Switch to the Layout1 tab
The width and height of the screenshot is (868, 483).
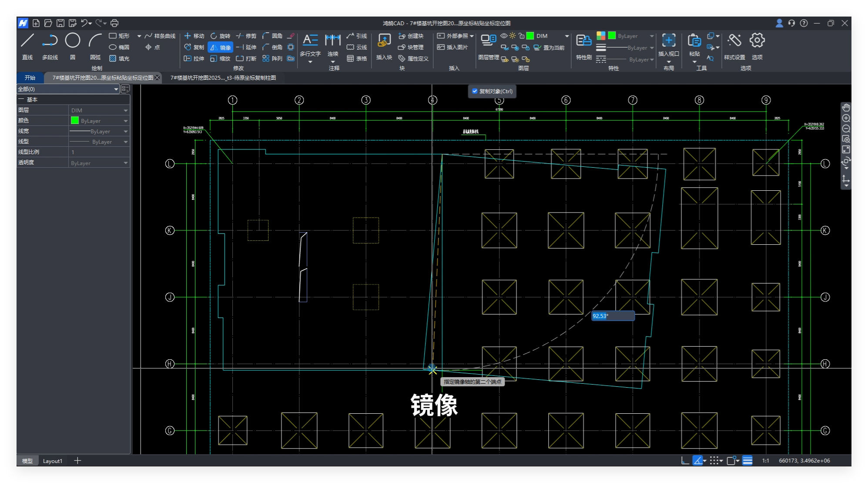coord(53,461)
